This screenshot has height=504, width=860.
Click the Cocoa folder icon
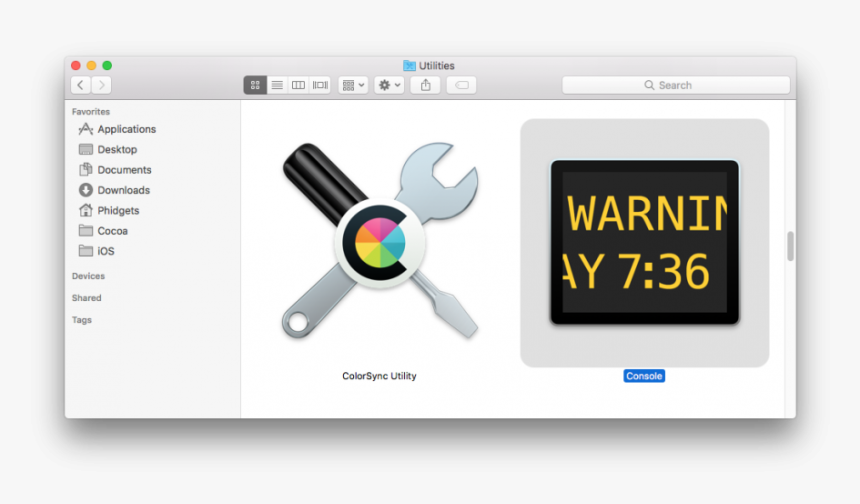point(86,230)
